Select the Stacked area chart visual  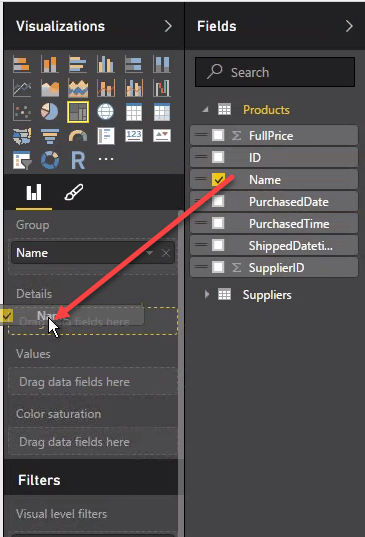point(78,88)
